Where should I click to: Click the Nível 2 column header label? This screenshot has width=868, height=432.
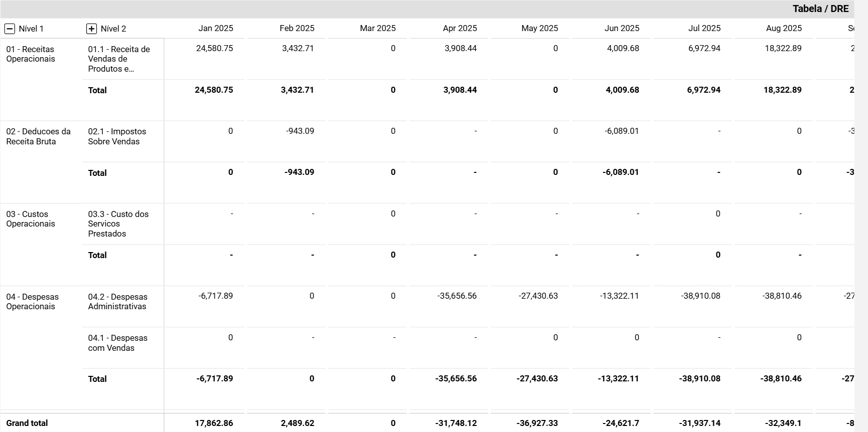tap(113, 29)
